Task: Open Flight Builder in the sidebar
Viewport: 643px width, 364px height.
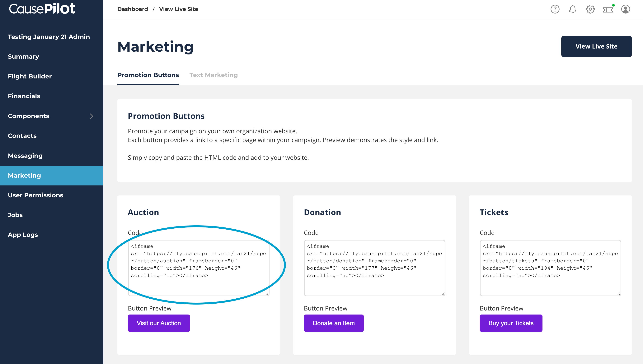Action: pyautogui.click(x=30, y=76)
